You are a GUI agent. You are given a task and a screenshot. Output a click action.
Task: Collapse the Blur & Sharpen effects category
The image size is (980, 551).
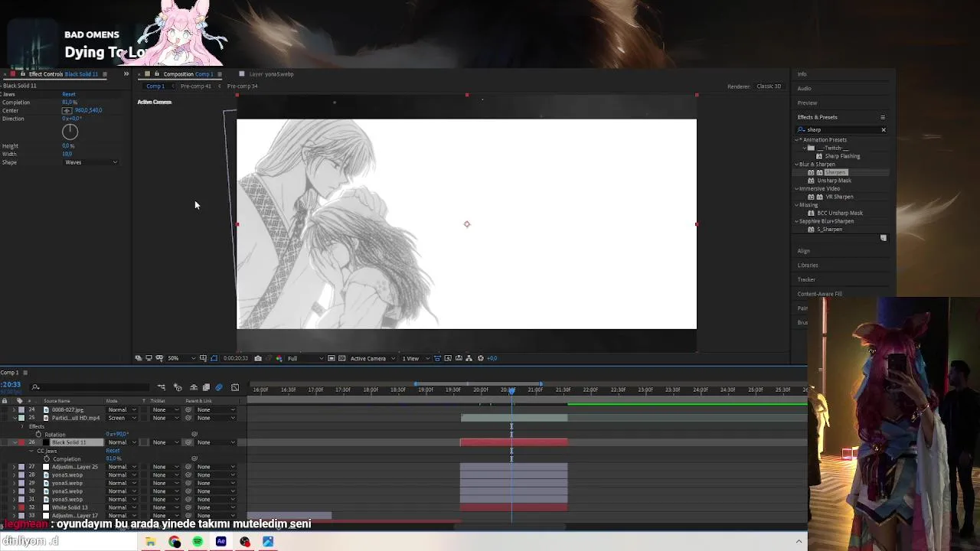[796, 165]
